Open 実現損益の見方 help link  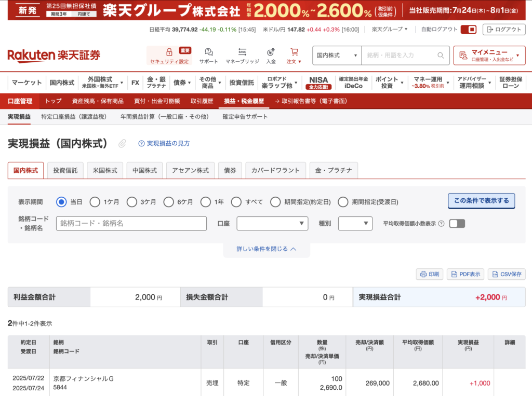pyautogui.click(x=164, y=143)
